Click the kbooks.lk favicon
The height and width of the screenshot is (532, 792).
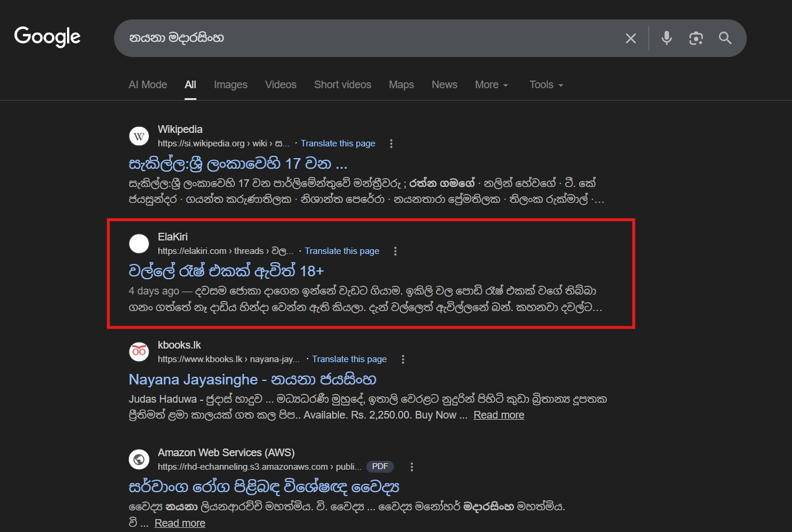(x=139, y=352)
